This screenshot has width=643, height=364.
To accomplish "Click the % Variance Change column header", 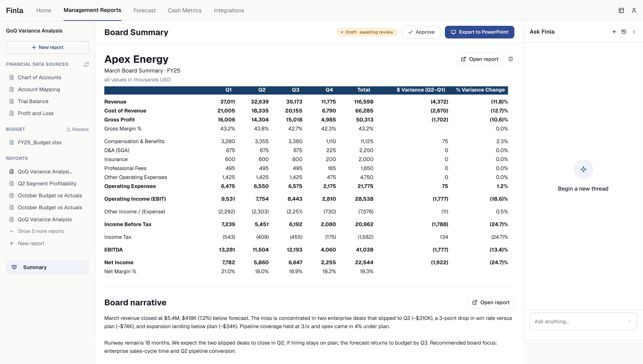I will tap(480, 90).
